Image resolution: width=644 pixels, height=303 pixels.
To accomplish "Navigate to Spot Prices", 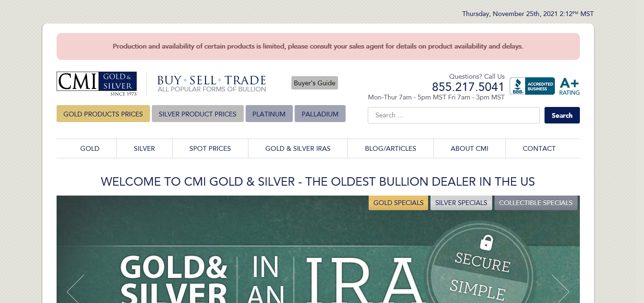I will click(x=210, y=148).
